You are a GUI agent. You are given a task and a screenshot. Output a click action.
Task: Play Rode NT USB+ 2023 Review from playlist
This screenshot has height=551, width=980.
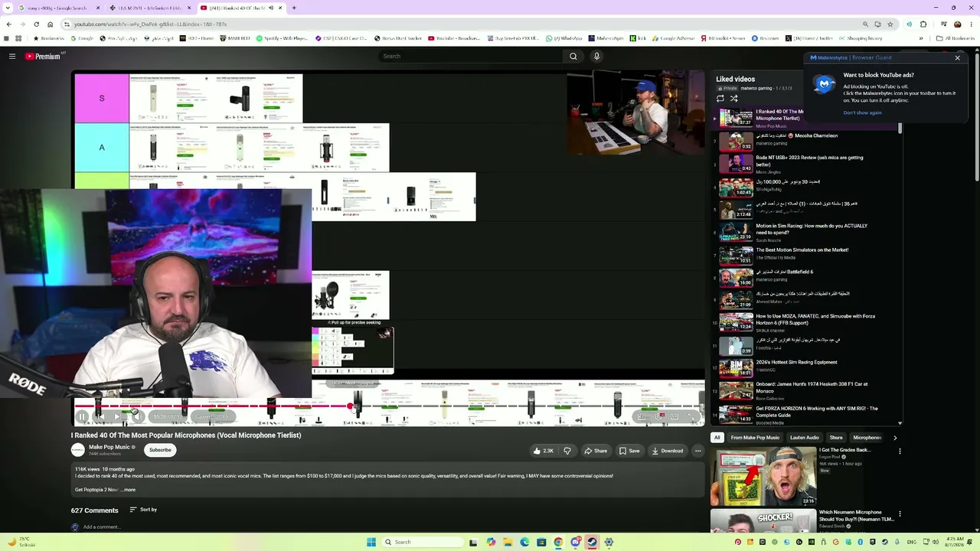coord(809,161)
